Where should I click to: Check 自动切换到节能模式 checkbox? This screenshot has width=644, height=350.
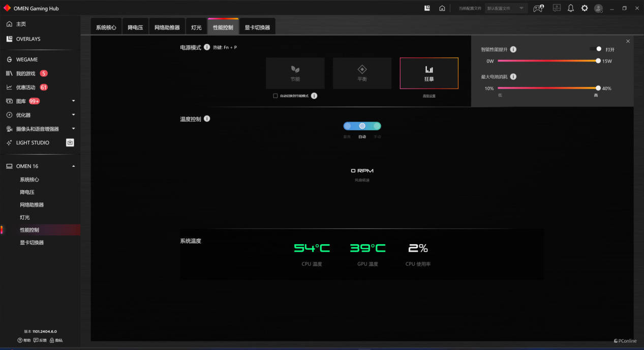point(275,96)
